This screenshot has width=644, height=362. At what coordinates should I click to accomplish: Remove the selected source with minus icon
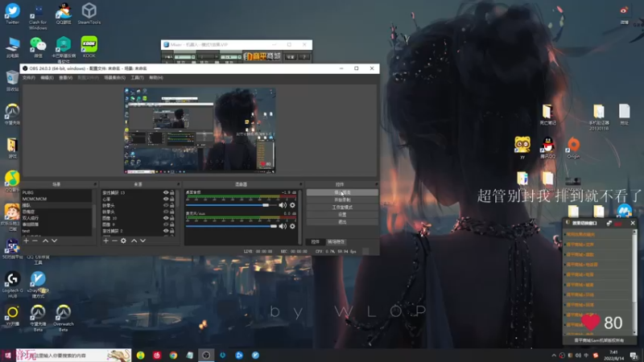click(114, 241)
